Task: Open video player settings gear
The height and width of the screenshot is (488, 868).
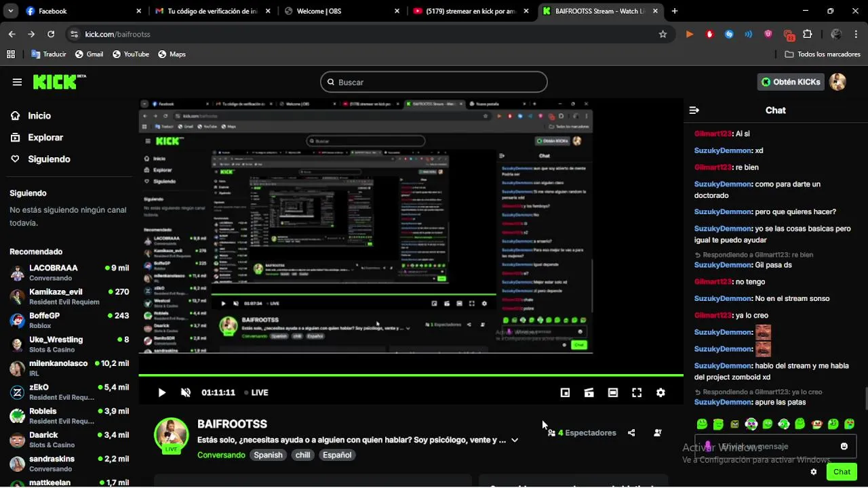Action: click(660, 392)
